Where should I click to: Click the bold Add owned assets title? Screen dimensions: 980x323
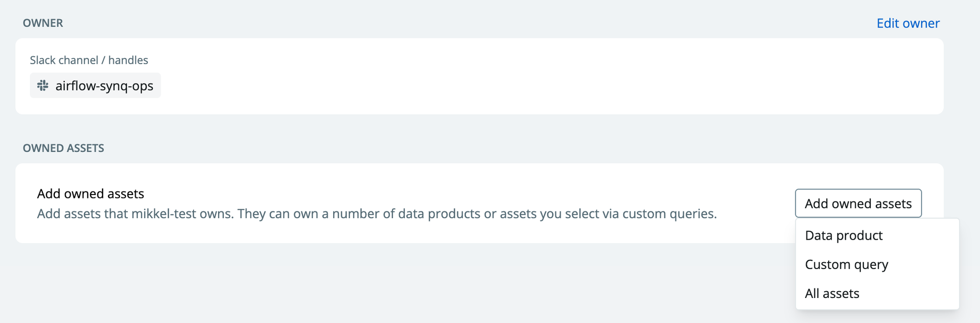91,194
